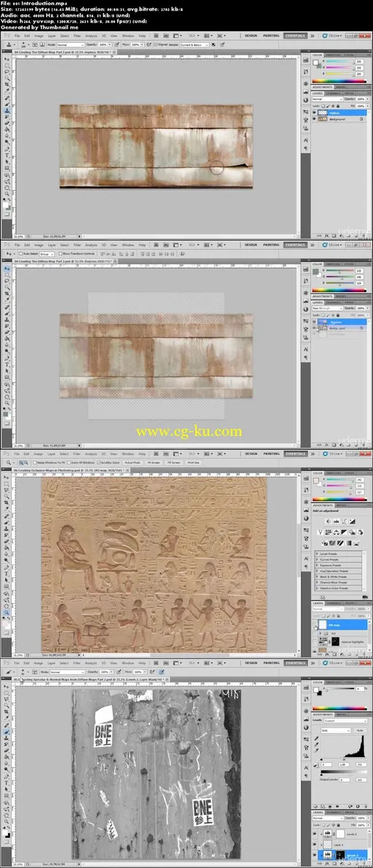The height and width of the screenshot is (868, 373).
Task: Pick black point eyedropper in Levels panel
Action: (x=317, y=738)
